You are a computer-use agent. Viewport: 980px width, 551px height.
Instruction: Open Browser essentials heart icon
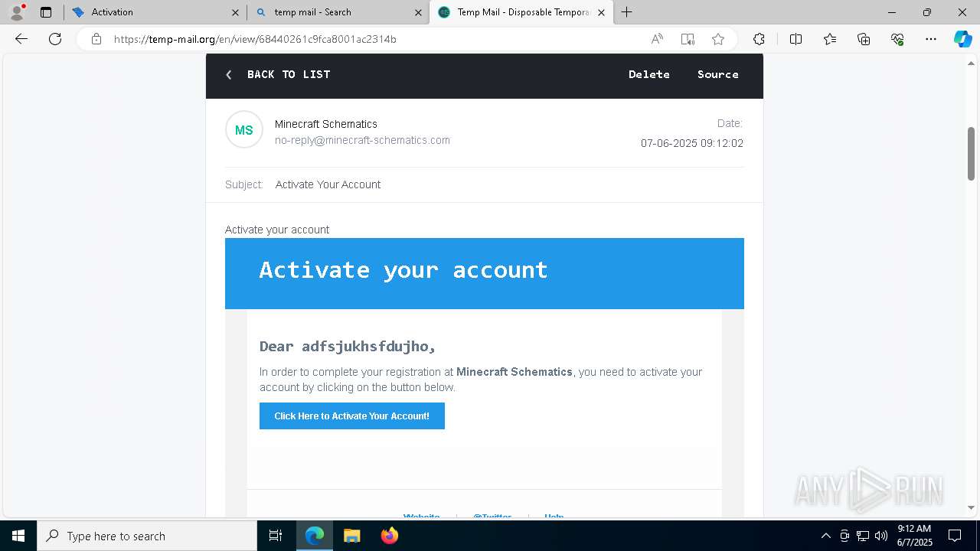[x=897, y=39]
